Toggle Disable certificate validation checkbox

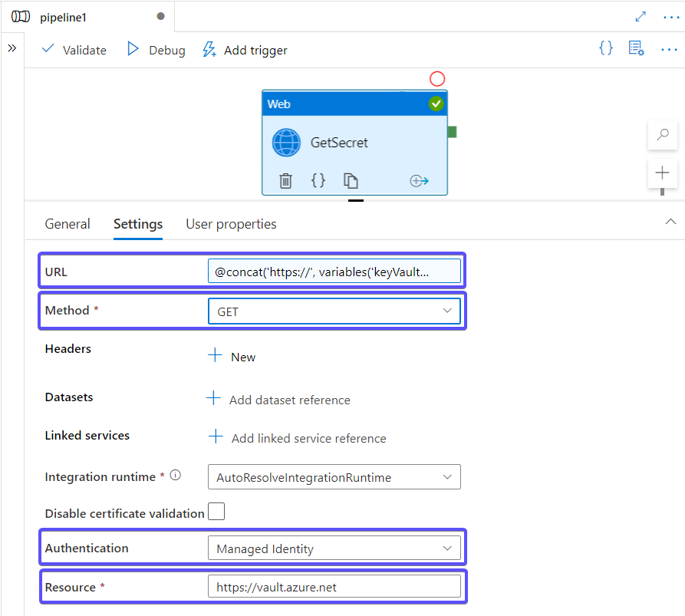216,512
